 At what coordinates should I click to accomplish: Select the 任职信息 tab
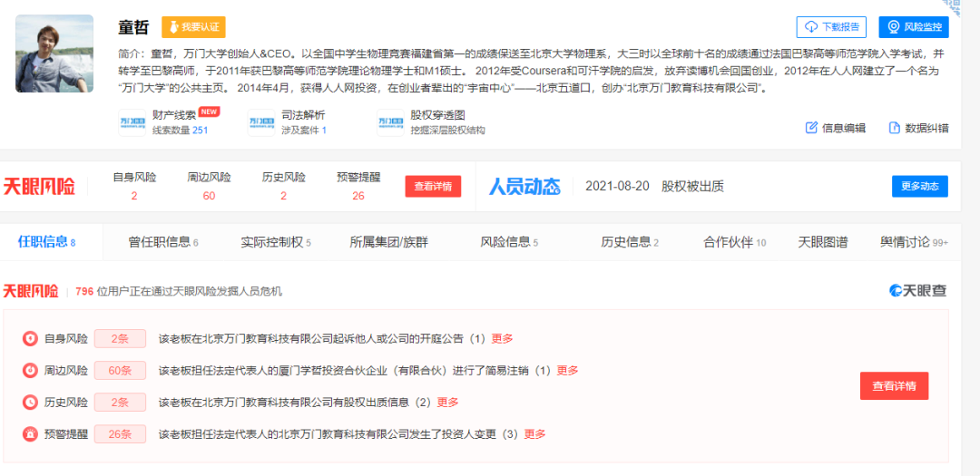47,242
